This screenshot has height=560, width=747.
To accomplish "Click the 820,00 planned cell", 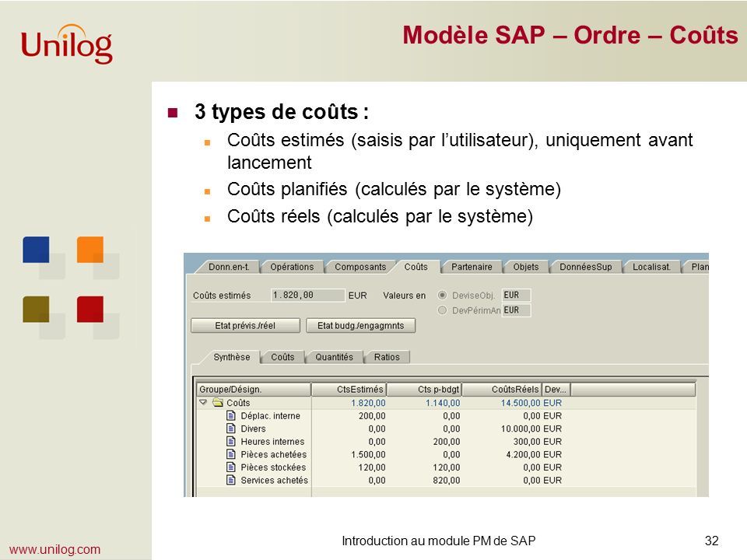I will 447,480.
